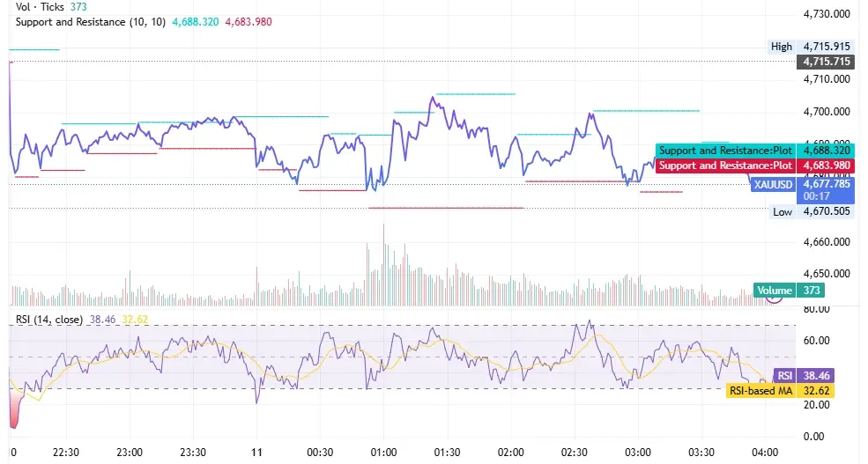The image size is (868, 464).
Task: Click the day 11 time axis label
Action: tap(256, 453)
